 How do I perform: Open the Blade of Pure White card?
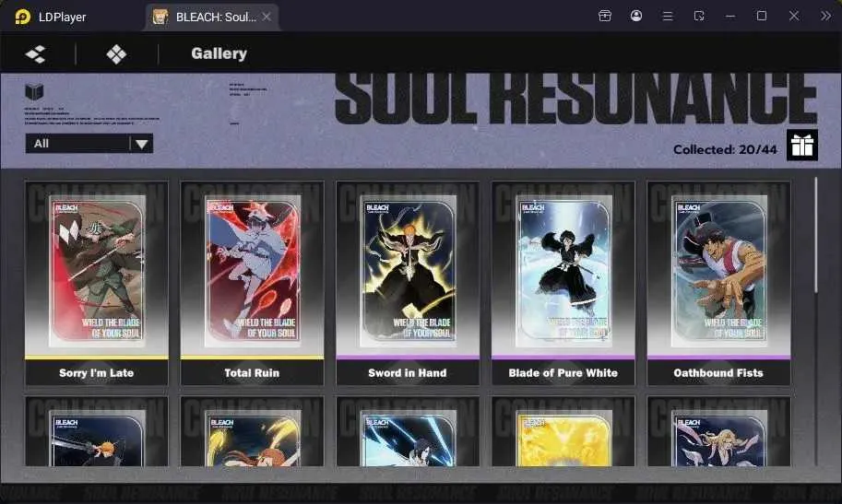(x=563, y=283)
